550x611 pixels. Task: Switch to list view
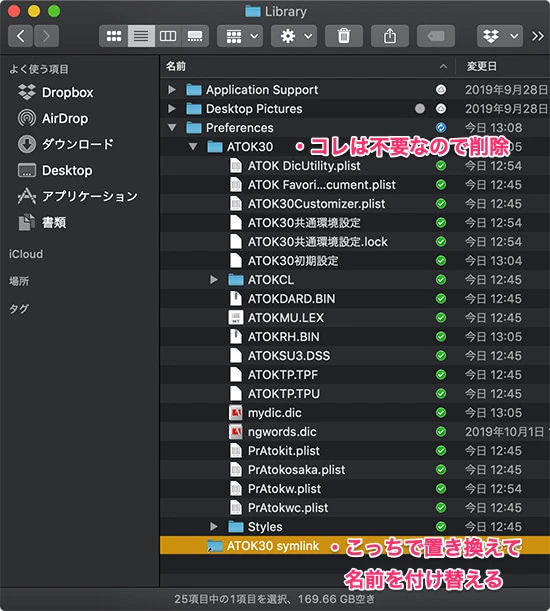coord(141,36)
